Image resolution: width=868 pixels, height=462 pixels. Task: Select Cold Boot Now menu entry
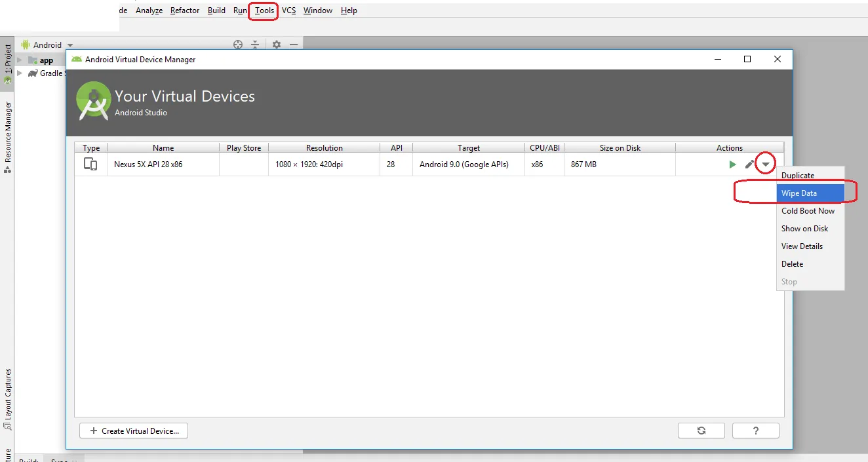[810, 211]
